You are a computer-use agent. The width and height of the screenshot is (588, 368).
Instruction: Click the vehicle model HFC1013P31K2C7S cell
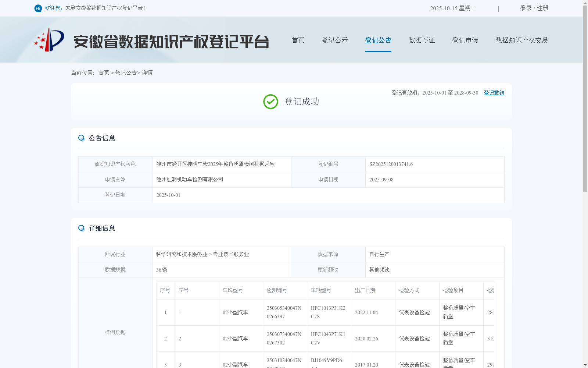(x=328, y=312)
